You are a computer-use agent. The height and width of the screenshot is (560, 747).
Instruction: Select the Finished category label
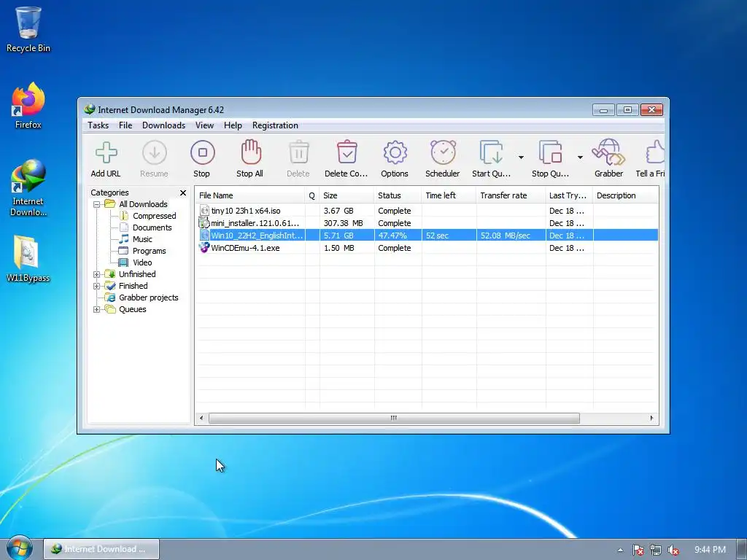pos(133,286)
